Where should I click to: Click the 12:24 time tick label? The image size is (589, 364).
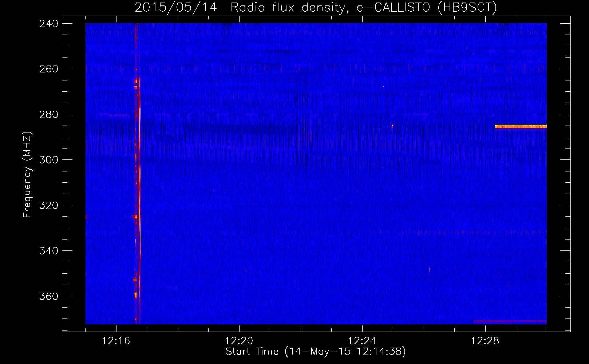tap(362, 341)
